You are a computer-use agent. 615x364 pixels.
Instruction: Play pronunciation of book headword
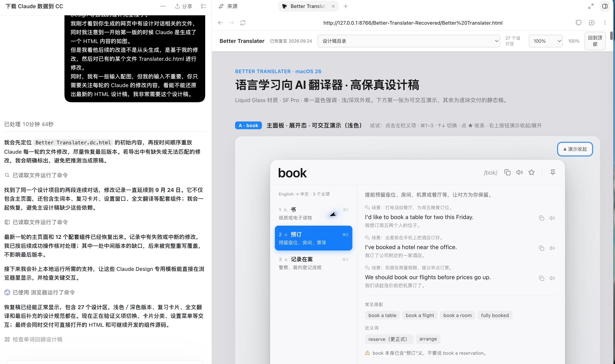[x=519, y=172]
